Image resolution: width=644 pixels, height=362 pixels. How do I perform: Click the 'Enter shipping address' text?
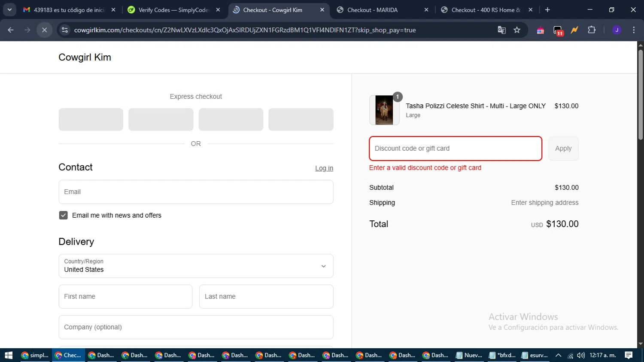pos(544,203)
